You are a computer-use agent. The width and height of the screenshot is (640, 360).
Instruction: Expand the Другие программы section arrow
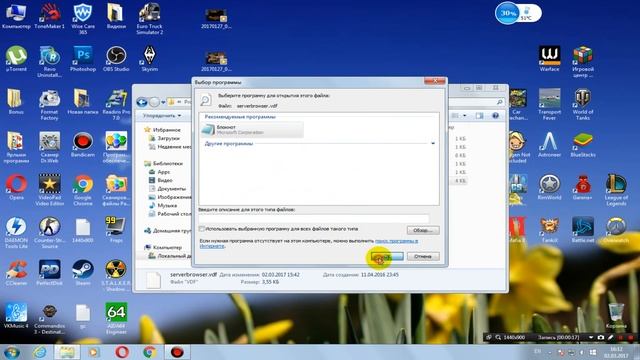tap(433, 144)
